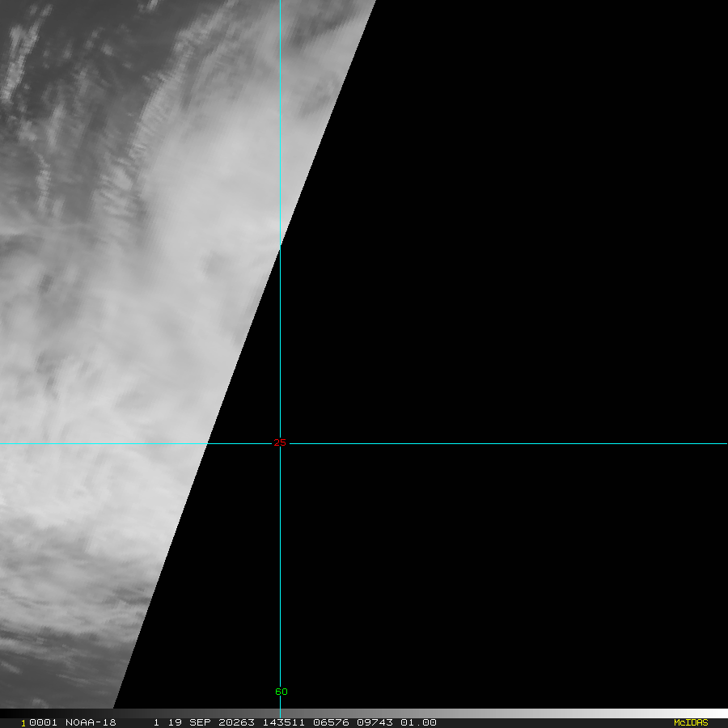Click the horizontal cyan line in the black area right of 25
This screenshot has height=728, width=728.
(x=502, y=443)
